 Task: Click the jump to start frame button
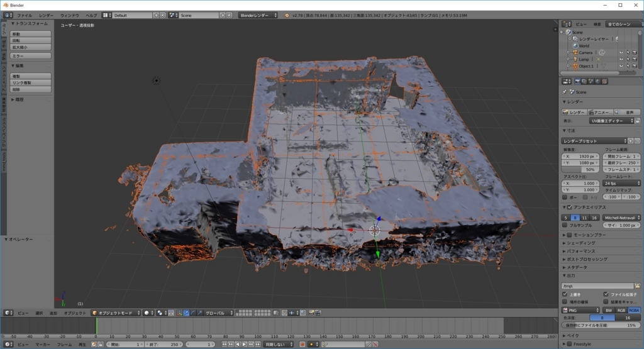pyautogui.click(x=226, y=345)
